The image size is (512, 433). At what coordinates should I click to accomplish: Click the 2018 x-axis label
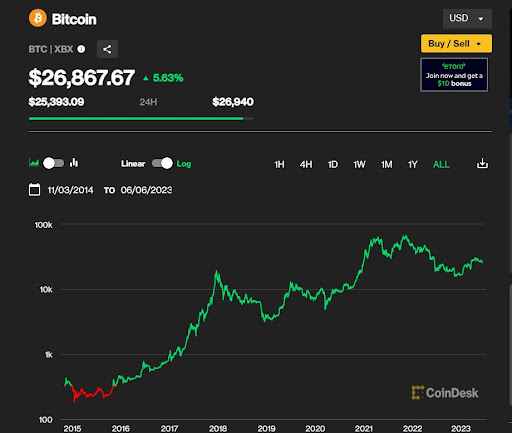point(218,428)
